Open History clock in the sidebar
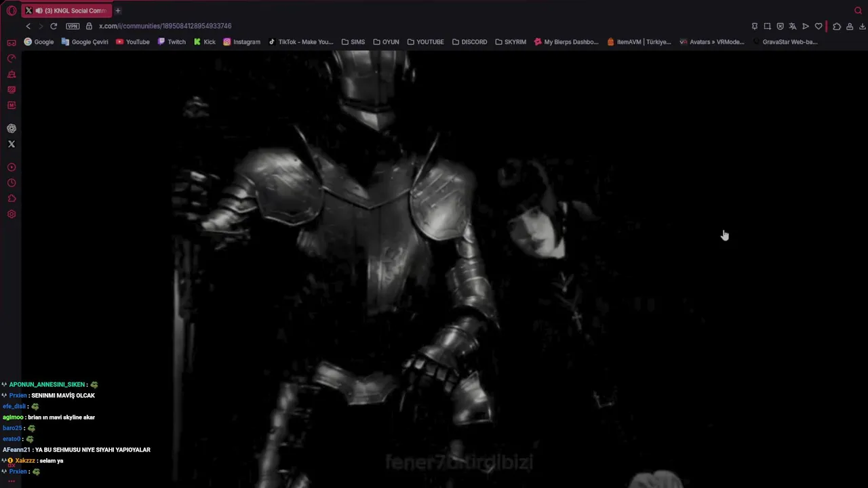This screenshot has width=868, height=488. coord(12,182)
